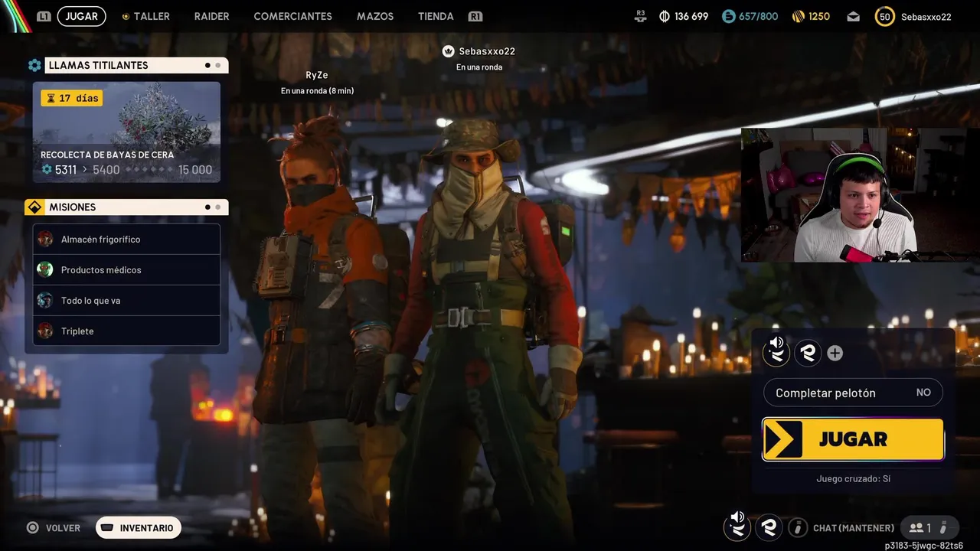This screenshot has height=551, width=980.
Task: Open the Triplete mission
Action: click(x=126, y=331)
